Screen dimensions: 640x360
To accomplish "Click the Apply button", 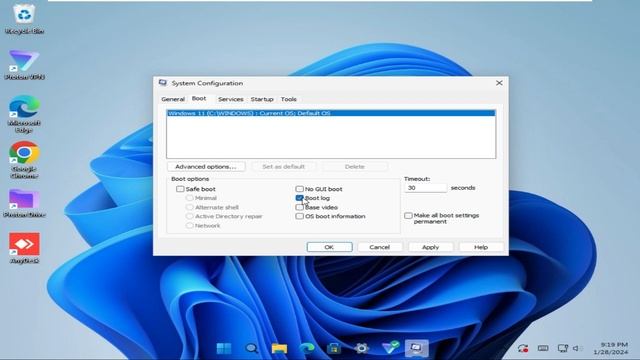I will click(430, 247).
